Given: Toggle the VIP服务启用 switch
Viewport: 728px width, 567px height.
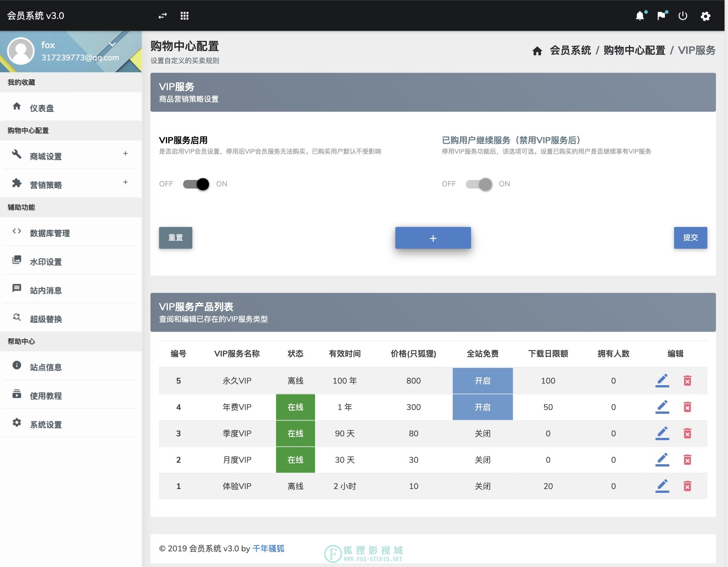Looking at the screenshot, I should 196,184.
